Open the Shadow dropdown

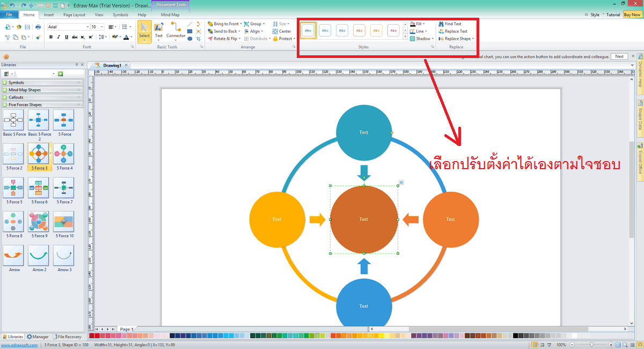coord(421,39)
